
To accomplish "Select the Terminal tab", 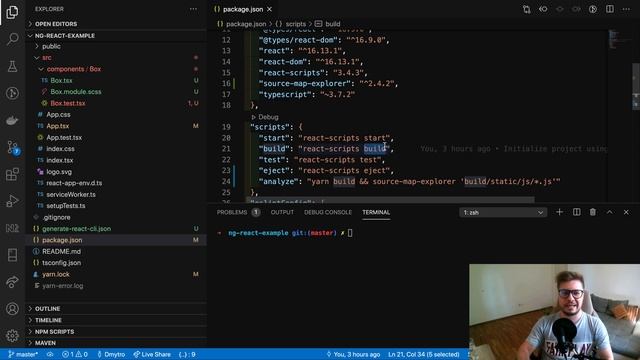I will point(376,212).
